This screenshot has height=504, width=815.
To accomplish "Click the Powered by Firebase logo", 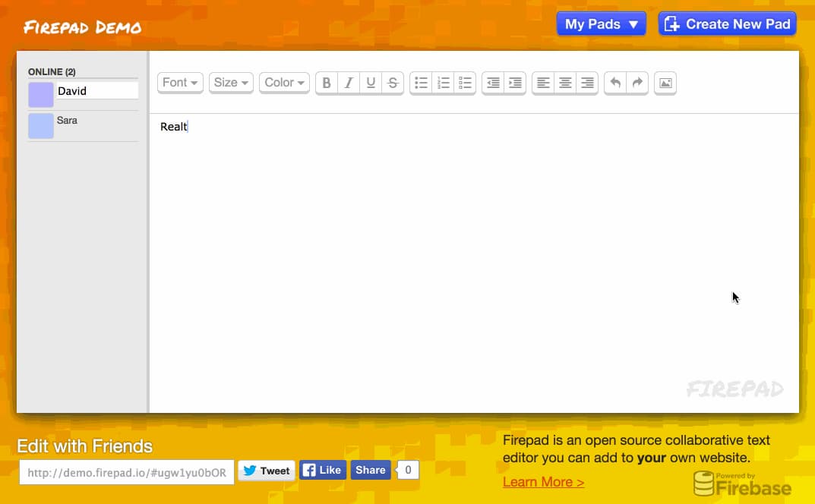I will point(743,484).
